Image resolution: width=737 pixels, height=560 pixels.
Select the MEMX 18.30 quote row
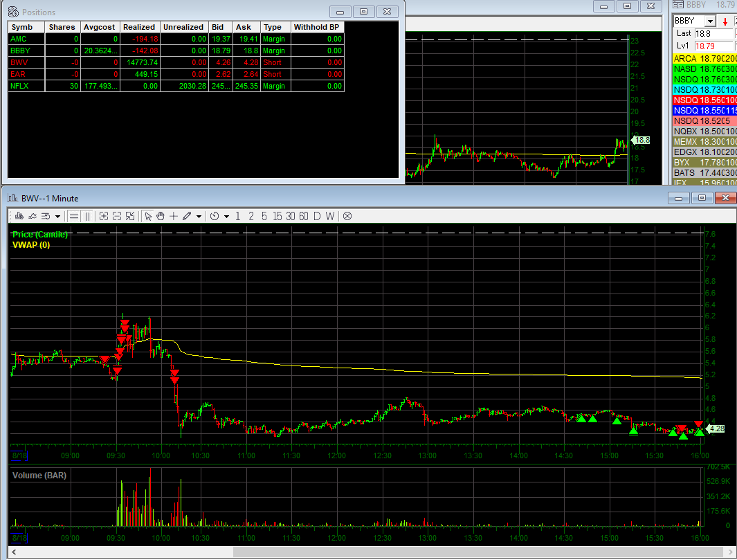pos(704,141)
